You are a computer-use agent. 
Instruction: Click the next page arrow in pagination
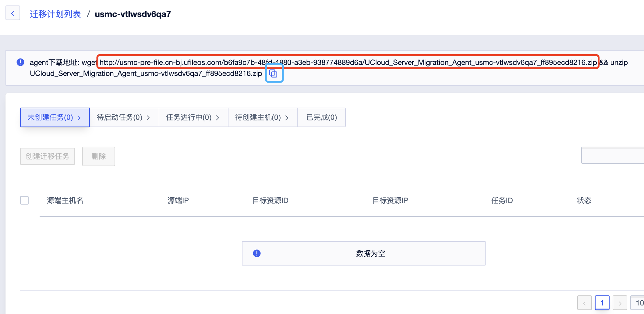coord(620,303)
